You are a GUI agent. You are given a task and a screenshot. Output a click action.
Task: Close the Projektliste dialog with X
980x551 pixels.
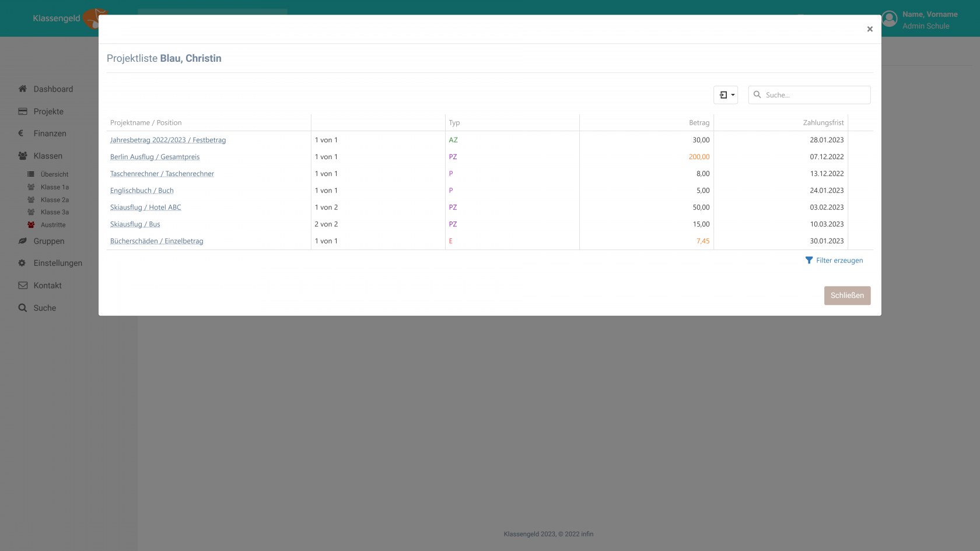[870, 29]
